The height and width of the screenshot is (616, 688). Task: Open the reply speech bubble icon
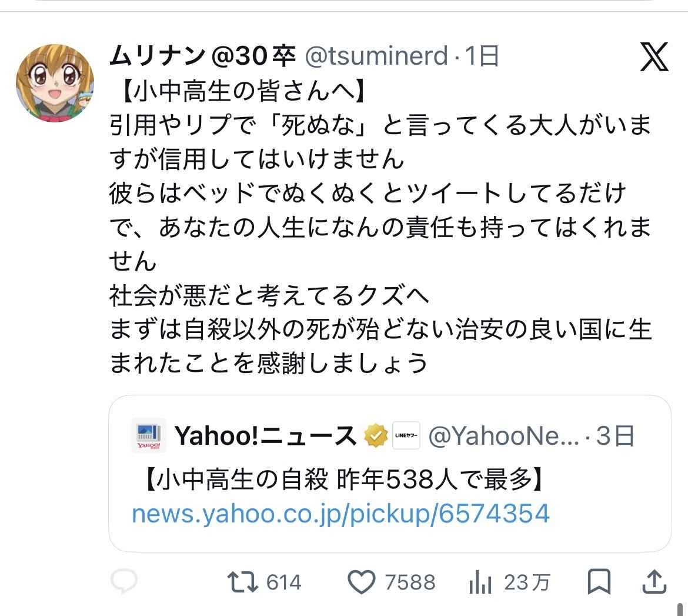124,582
